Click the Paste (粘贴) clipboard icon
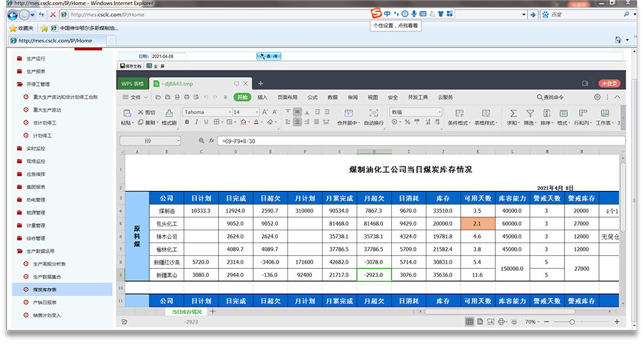The image size is (644, 344). (x=127, y=113)
